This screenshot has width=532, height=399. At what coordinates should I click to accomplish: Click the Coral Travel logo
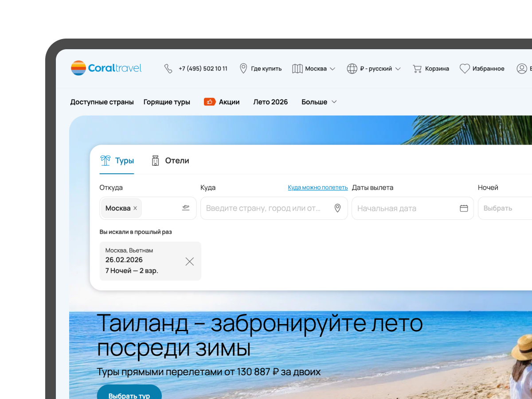(x=106, y=68)
